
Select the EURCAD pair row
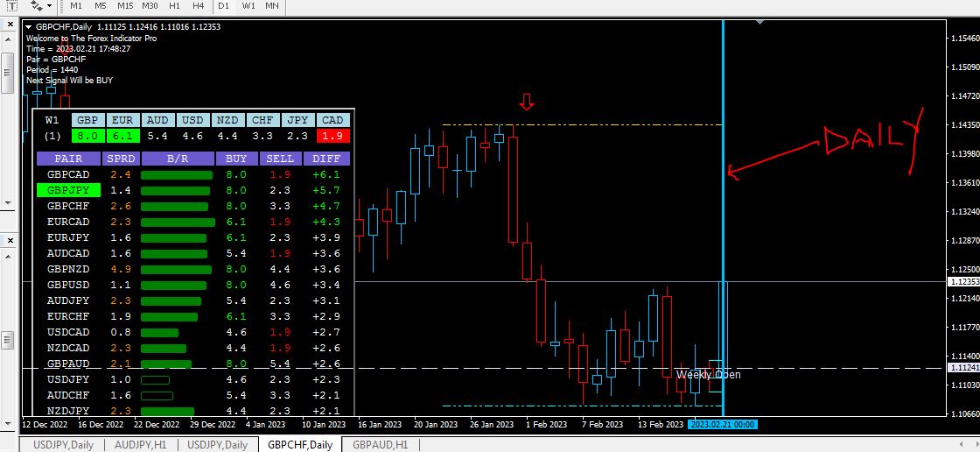(68, 222)
